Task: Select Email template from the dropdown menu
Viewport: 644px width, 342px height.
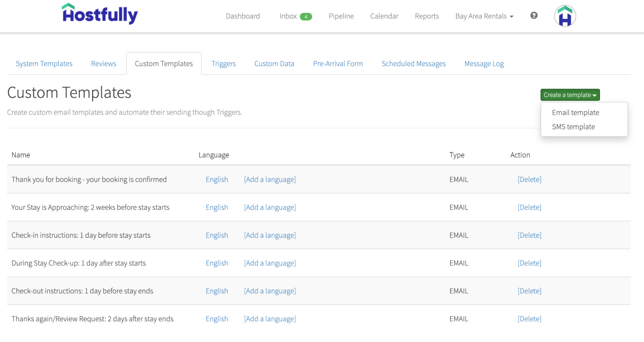Action: tap(575, 112)
